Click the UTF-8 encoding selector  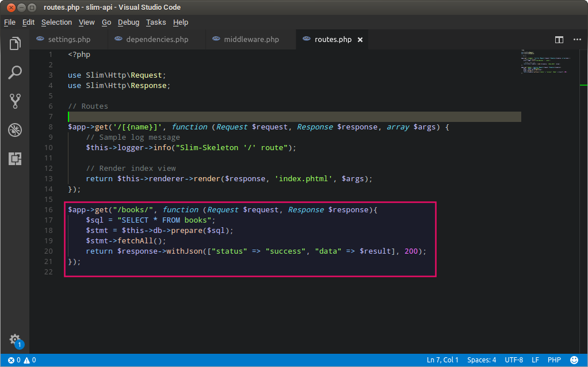(514, 360)
